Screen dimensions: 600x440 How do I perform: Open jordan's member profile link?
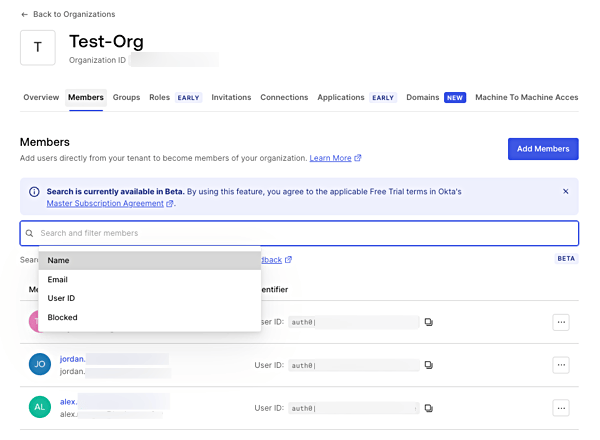pyautogui.click(x=72, y=359)
